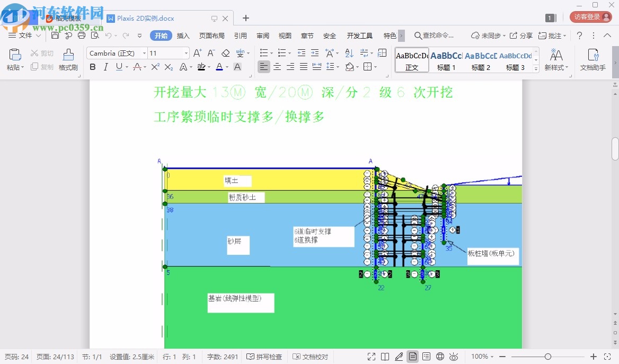This screenshot has height=364, width=619.
Task: Click the 分享 share button
Action: tap(524, 35)
